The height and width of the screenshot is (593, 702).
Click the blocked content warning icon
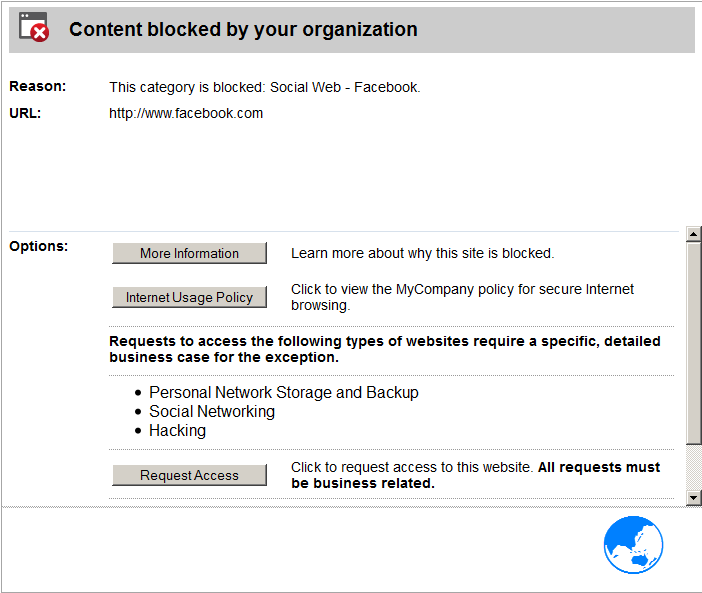[x=34, y=27]
